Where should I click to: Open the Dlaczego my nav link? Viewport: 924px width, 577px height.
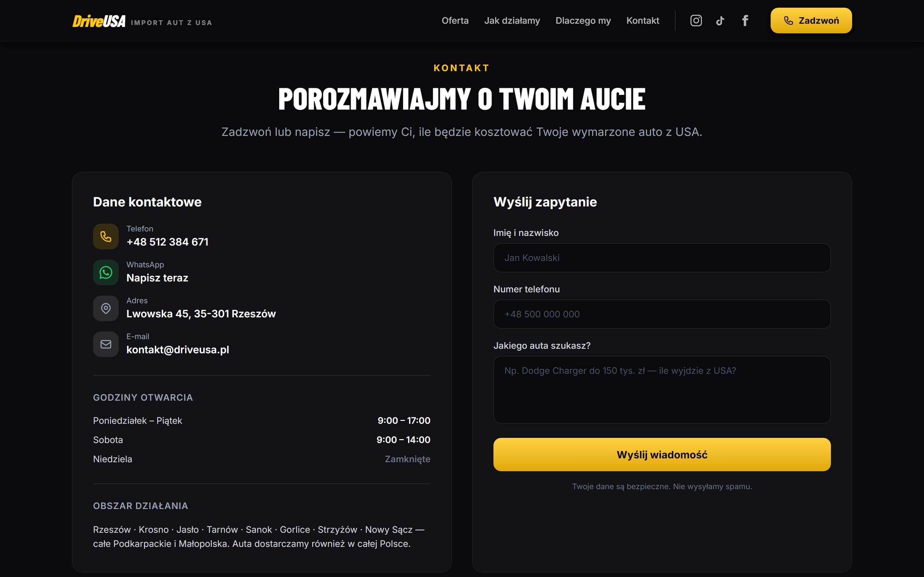click(583, 21)
